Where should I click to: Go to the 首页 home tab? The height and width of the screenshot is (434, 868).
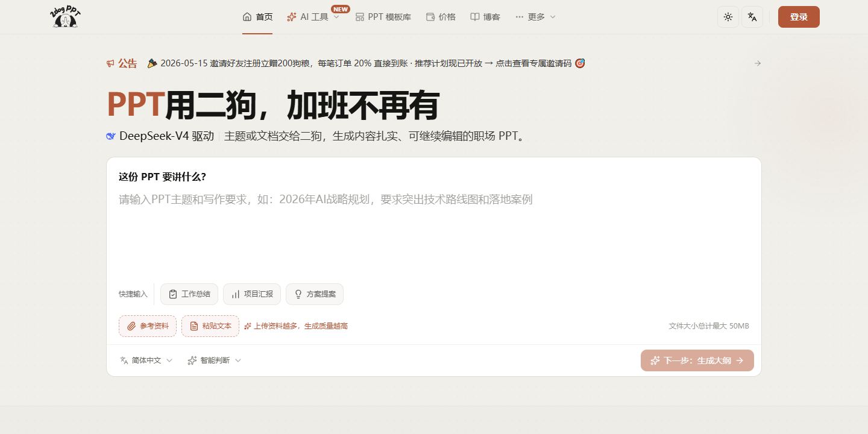[x=257, y=17]
